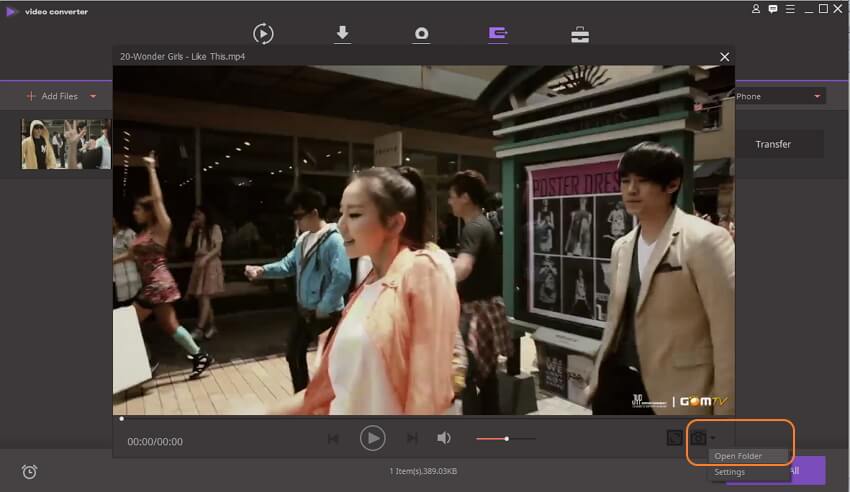Close the video preview dialog
Image resolution: width=850 pixels, height=492 pixels.
[724, 57]
